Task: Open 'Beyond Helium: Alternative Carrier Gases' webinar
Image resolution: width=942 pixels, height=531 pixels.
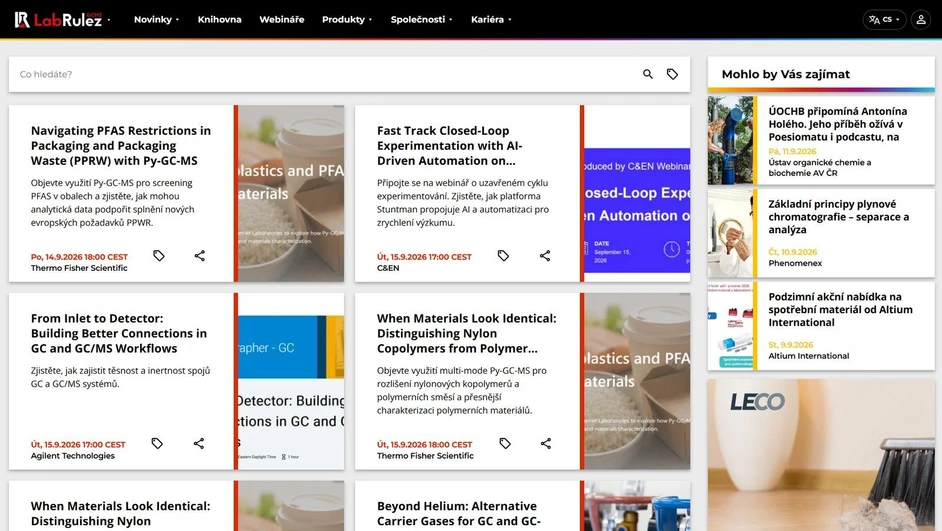Action: [458, 514]
